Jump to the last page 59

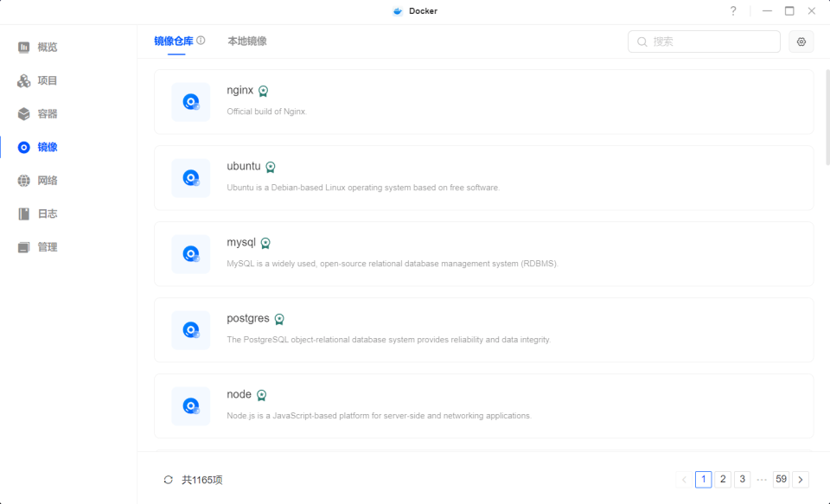coord(781,479)
